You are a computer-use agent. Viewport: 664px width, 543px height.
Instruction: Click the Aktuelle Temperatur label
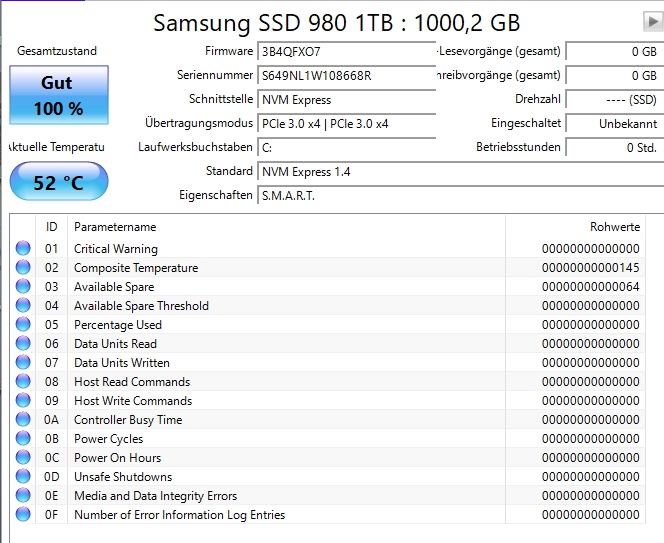click(x=56, y=147)
